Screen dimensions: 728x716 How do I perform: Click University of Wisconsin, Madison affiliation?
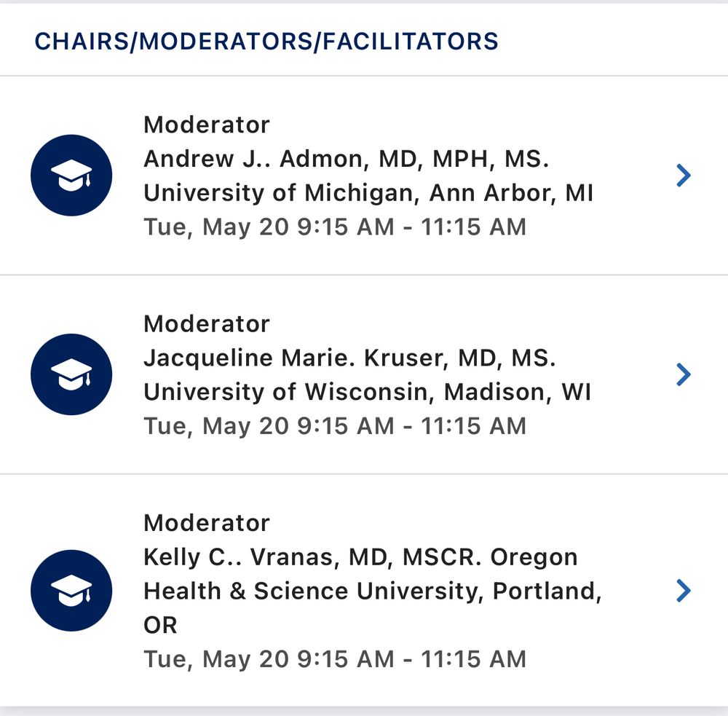tap(367, 392)
